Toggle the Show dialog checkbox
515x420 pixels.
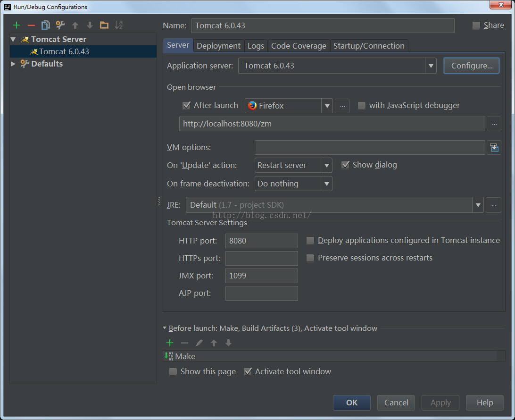tap(345, 165)
